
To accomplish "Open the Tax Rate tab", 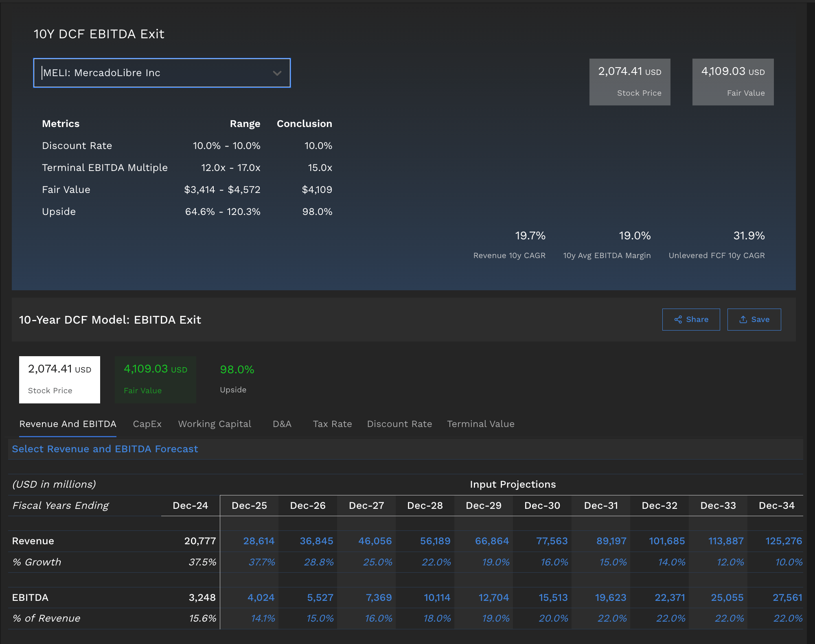I will 332,424.
